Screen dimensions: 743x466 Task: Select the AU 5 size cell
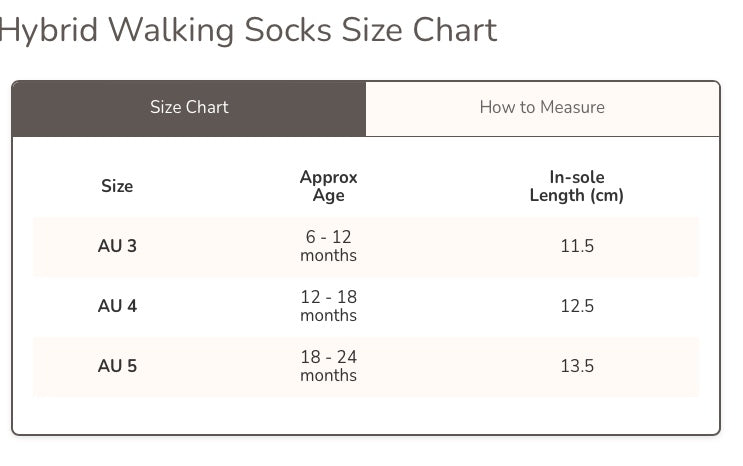(x=117, y=366)
